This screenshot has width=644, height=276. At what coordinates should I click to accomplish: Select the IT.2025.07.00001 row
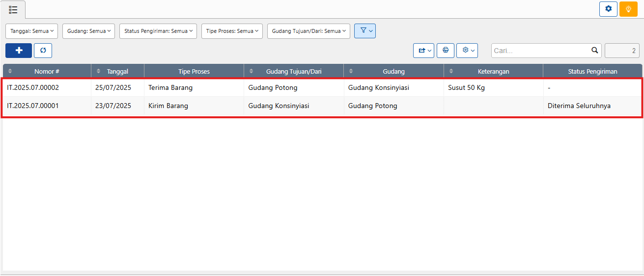pyautogui.click(x=33, y=106)
